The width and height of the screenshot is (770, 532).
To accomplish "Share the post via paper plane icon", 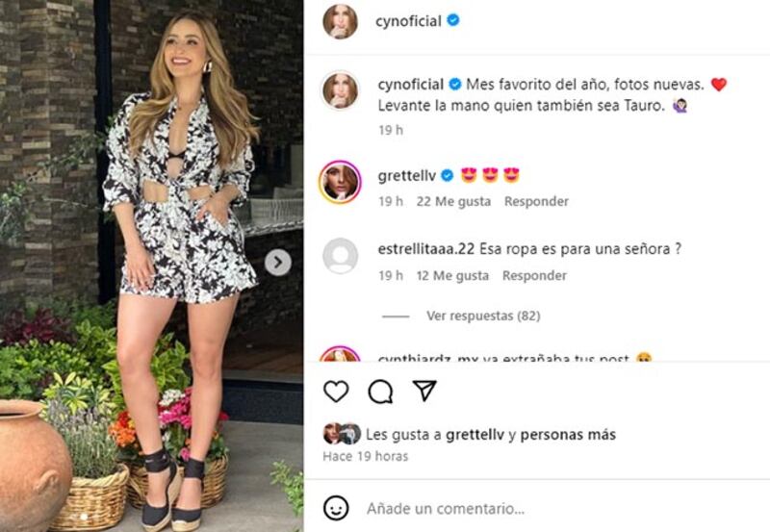I will pyautogui.click(x=424, y=391).
